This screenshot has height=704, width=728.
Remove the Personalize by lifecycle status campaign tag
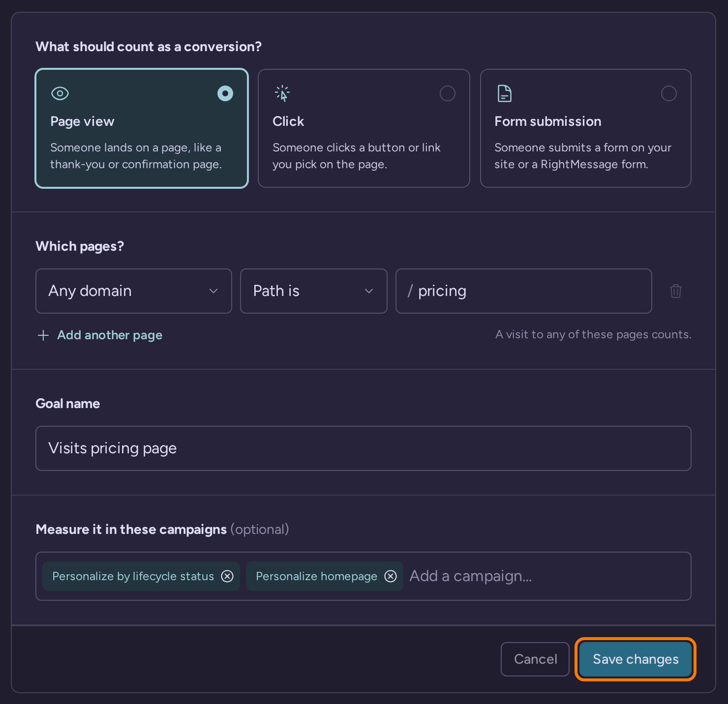coord(227,576)
